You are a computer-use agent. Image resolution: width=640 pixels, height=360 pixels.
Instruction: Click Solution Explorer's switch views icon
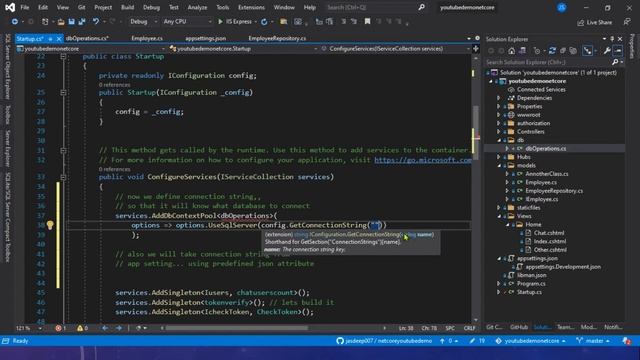[522, 51]
